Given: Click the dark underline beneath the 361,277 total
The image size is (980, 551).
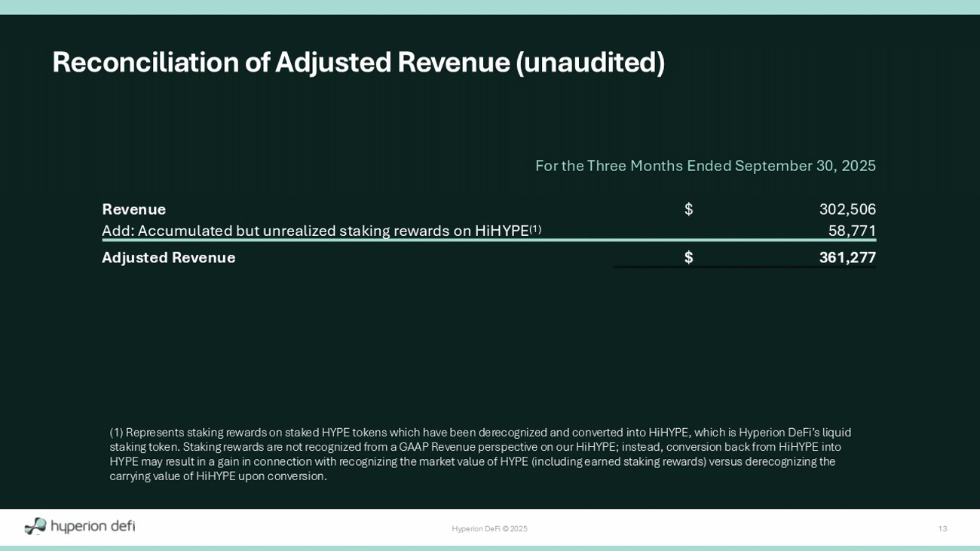Looking at the screenshot, I should [x=744, y=267].
